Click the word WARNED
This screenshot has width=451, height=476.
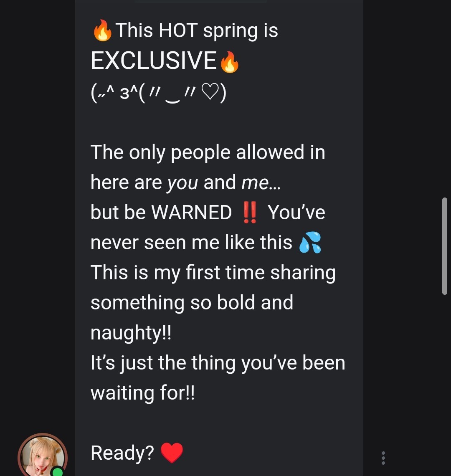pos(191,213)
